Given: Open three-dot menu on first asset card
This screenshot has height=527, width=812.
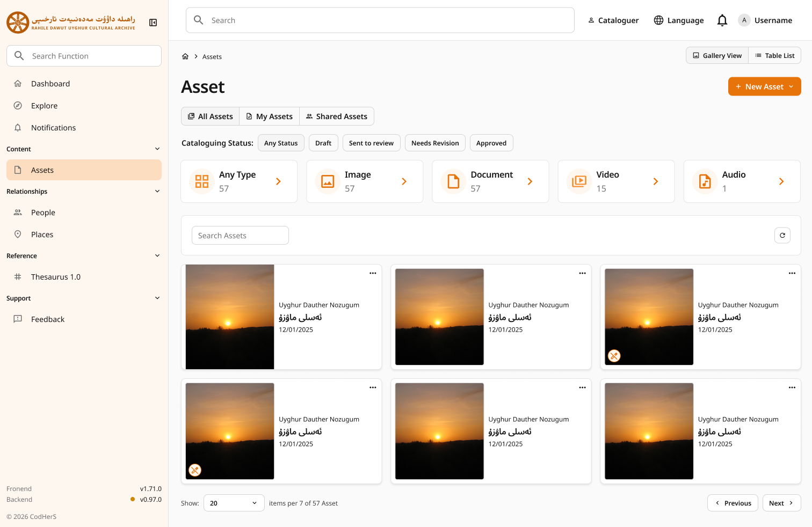Looking at the screenshot, I should pyautogui.click(x=373, y=273).
